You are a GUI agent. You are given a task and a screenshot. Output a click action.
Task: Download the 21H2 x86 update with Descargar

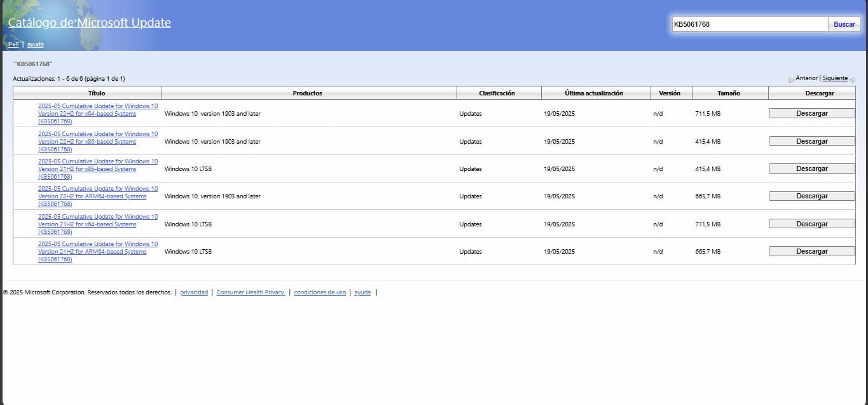pos(812,168)
